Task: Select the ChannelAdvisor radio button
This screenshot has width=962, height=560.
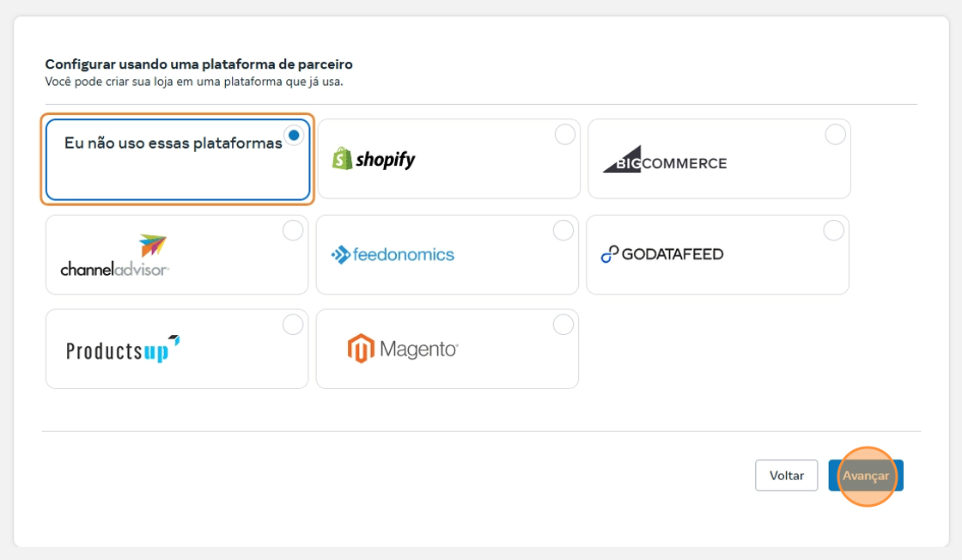Action: pos(293,230)
